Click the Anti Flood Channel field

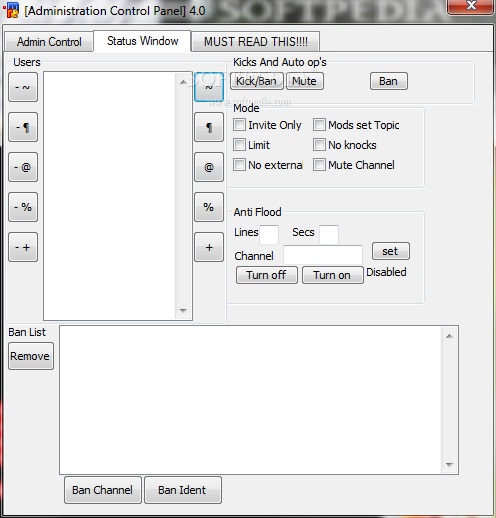[x=323, y=255]
